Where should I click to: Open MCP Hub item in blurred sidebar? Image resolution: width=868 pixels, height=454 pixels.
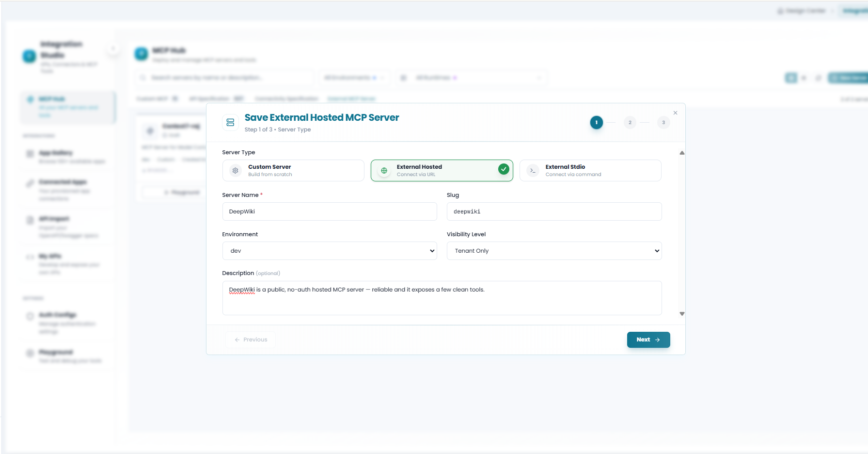[68, 107]
